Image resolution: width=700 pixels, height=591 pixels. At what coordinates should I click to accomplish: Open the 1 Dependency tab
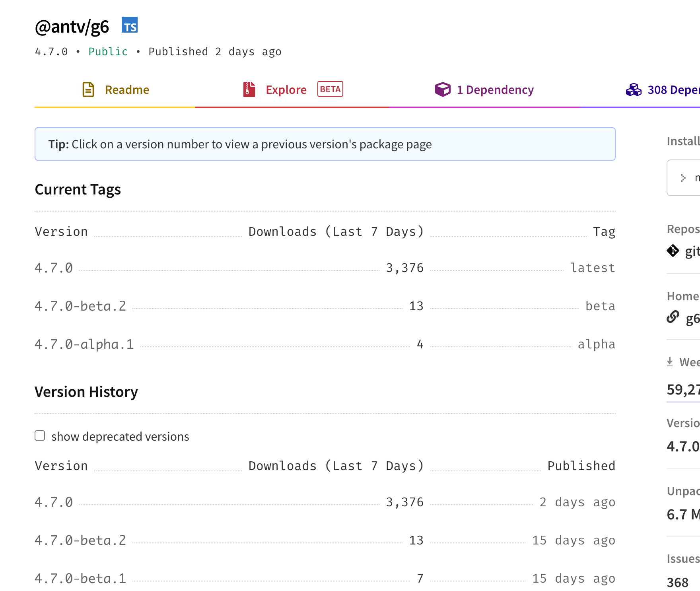[495, 90]
